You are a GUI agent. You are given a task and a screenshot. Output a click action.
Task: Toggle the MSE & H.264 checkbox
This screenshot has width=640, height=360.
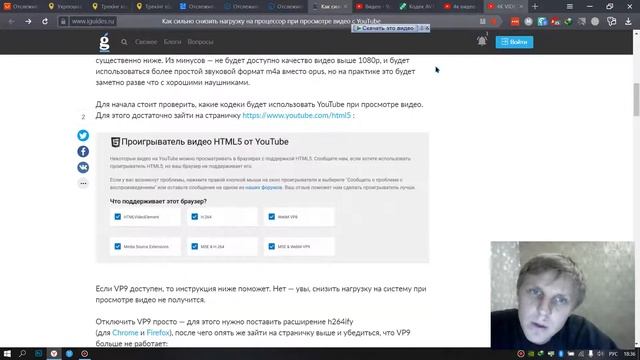point(195,247)
